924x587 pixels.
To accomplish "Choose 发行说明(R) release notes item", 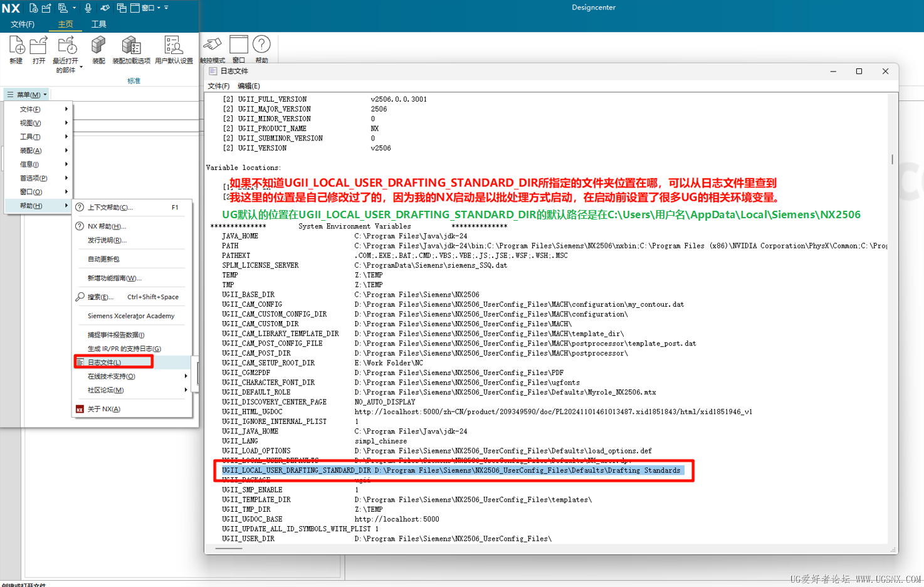I will [132, 240].
